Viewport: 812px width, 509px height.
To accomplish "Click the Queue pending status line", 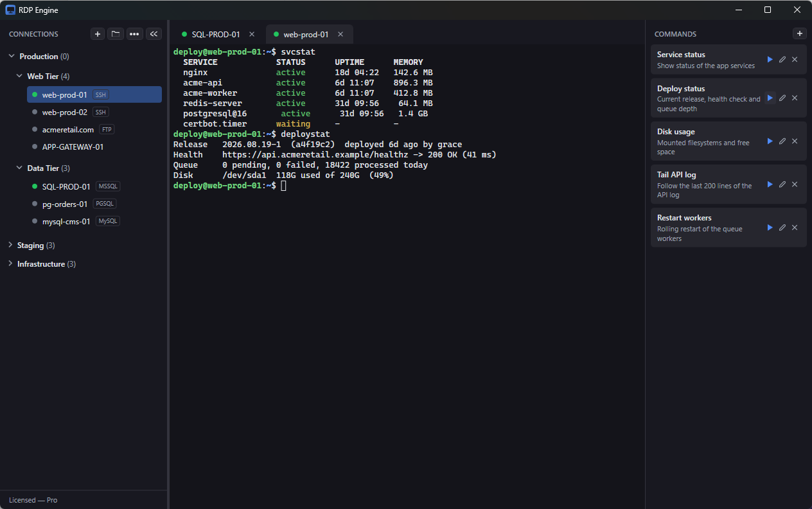I will pyautogui.click(x=301, y=165).
